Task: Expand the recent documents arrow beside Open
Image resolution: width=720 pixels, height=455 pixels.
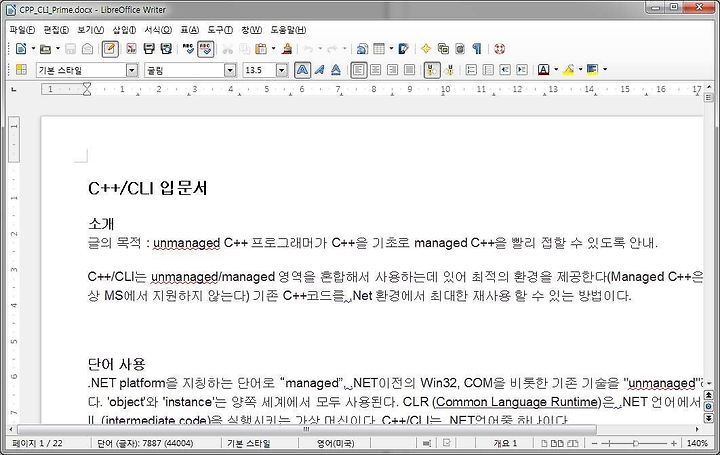Action: click(57, 49)
